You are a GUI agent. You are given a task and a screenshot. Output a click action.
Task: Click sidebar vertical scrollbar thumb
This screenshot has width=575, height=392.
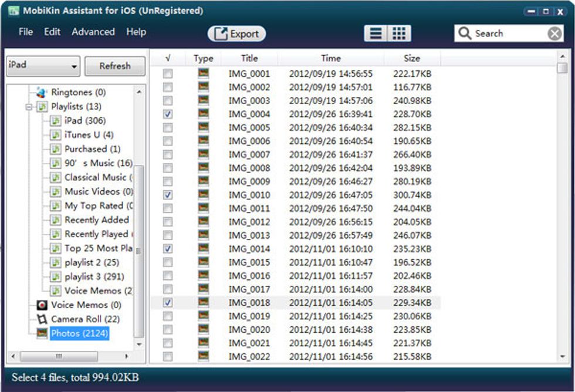point(138,251)
